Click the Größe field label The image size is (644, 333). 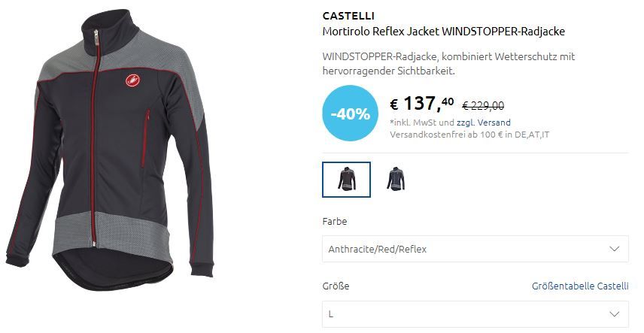[x=336, y=286]
